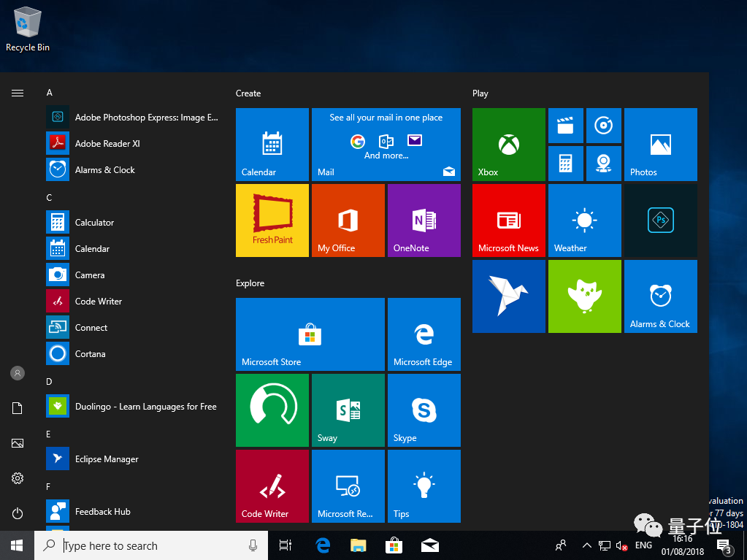Toggle the muted volume icon in the tray

(x=622, y=545)
